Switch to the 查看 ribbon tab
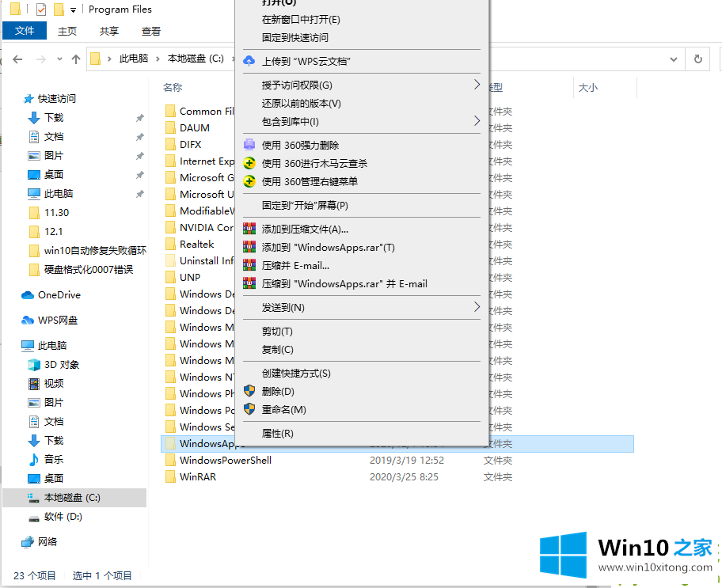The image size is (722, 588). click(x=150, y=31)
